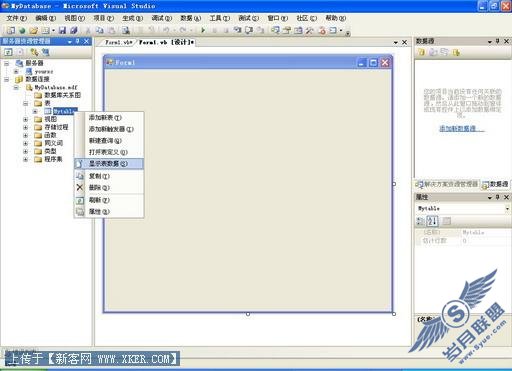Screen dimensions: 512x371
Task: Choose 属性 in the context menu
Action: [x=109, y=212]
